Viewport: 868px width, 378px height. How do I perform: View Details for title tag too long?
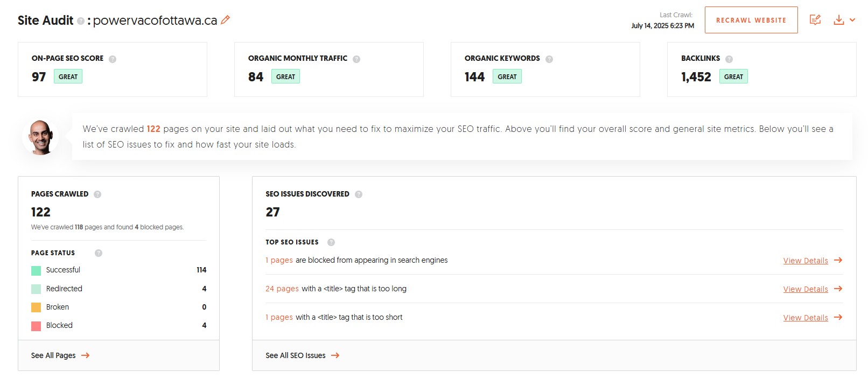(806, 289)
